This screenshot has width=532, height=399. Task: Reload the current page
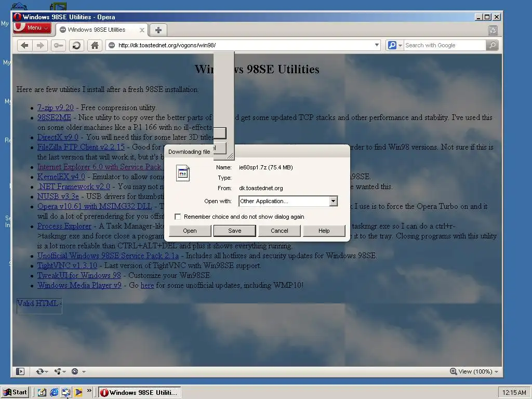pyautogui.click(x=76, y=45)
